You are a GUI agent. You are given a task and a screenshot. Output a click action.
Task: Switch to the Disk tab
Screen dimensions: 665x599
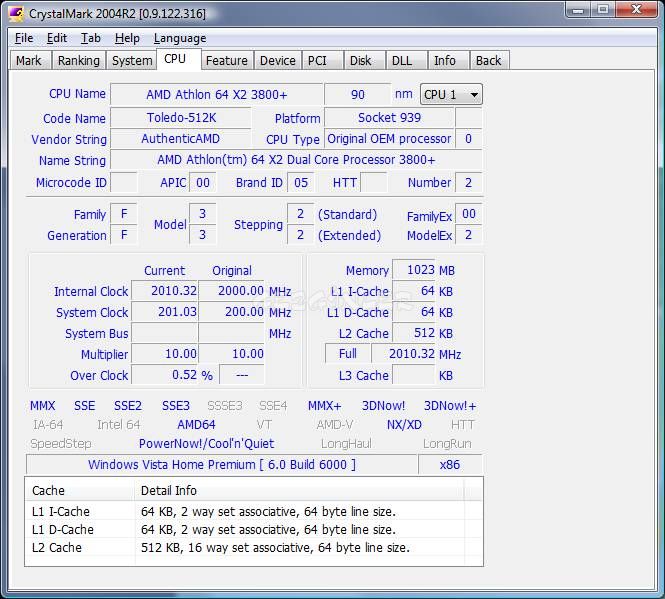364,60
